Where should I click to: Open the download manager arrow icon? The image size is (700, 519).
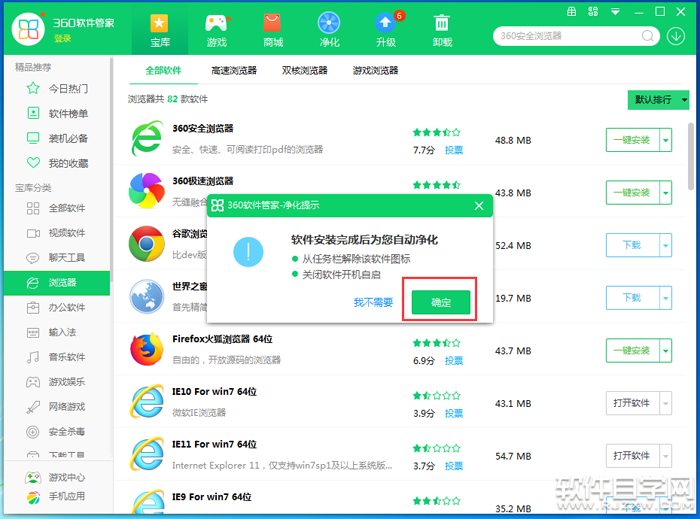pos(676,36)
